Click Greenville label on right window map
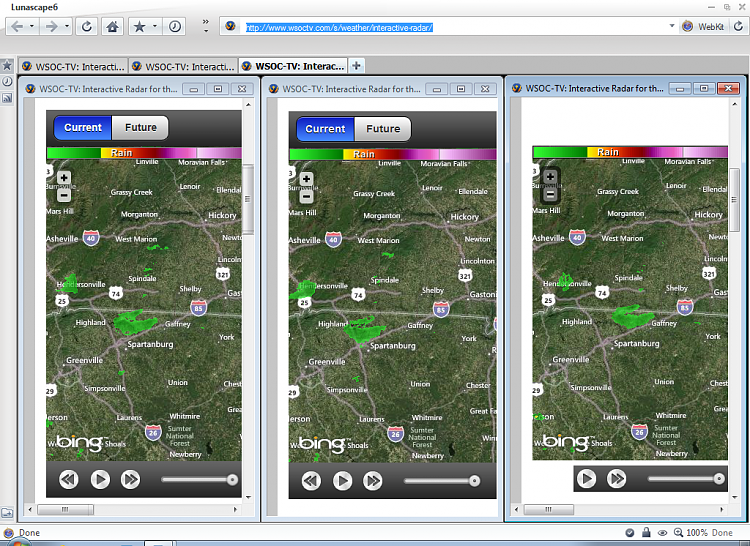This screenshot has height=546, width=750. [x=571, y=360]
